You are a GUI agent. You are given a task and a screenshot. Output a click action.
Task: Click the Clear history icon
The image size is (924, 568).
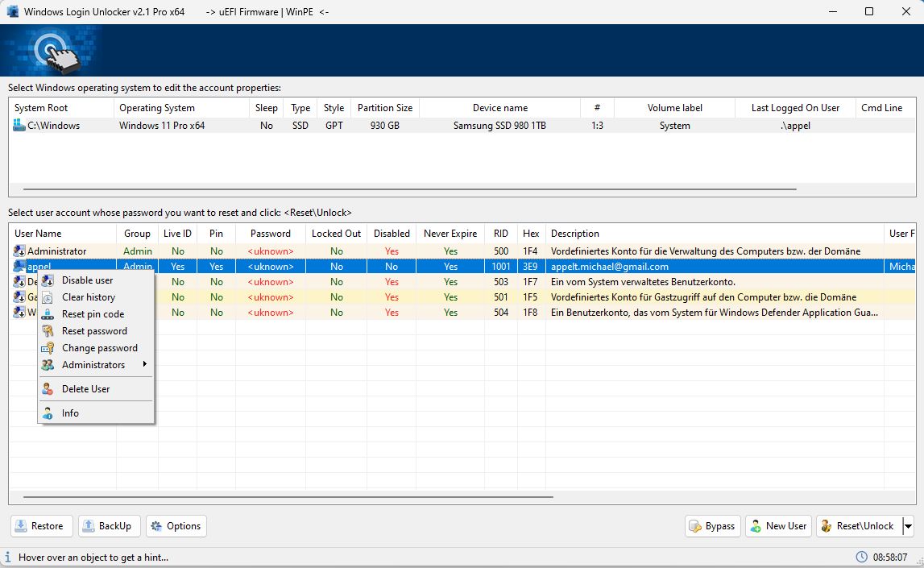pos(48,297)
